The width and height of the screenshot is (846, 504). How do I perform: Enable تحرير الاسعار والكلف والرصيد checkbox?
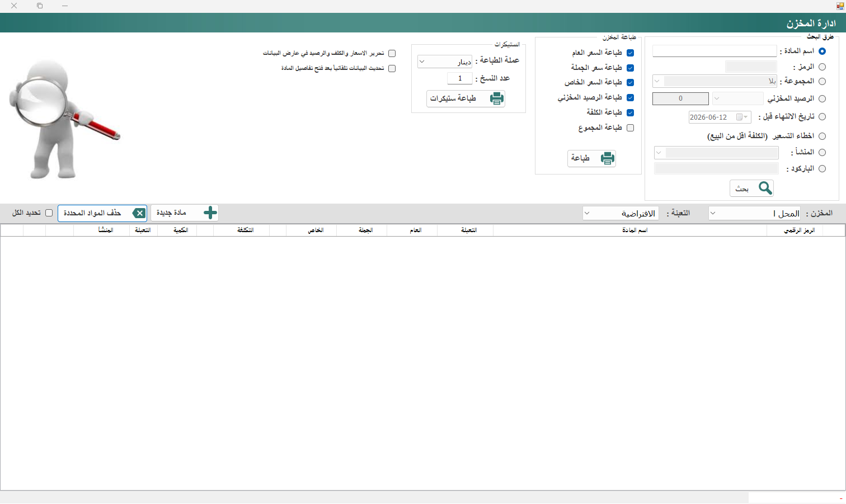tap(392, 53)
